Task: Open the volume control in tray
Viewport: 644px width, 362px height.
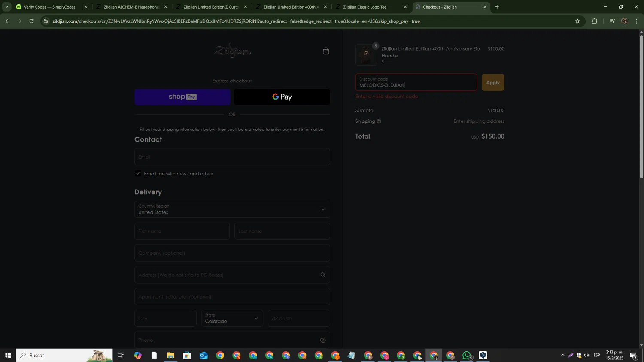Action: coord(587,355)
